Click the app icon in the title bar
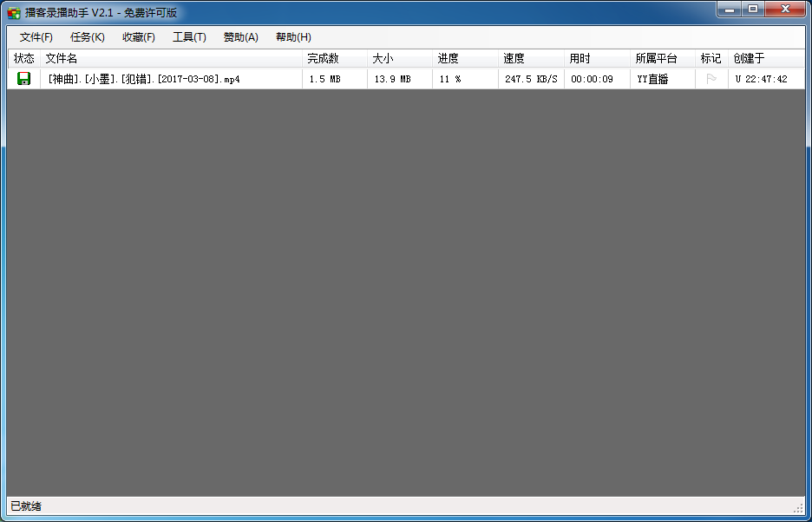This screenshot has height=522, width=812. tap(14, 12)
